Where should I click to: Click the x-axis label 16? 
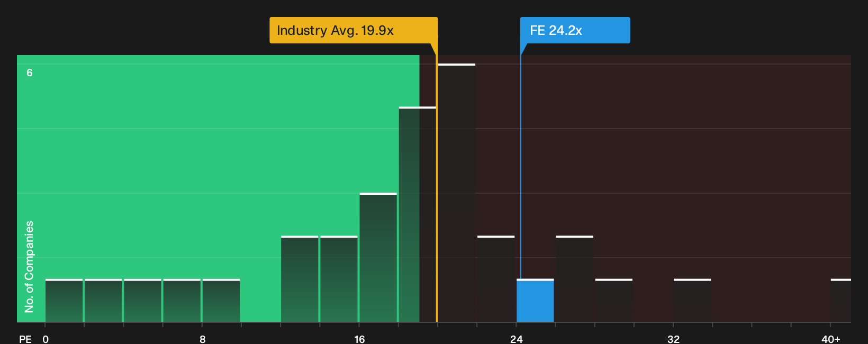(359, 339)
